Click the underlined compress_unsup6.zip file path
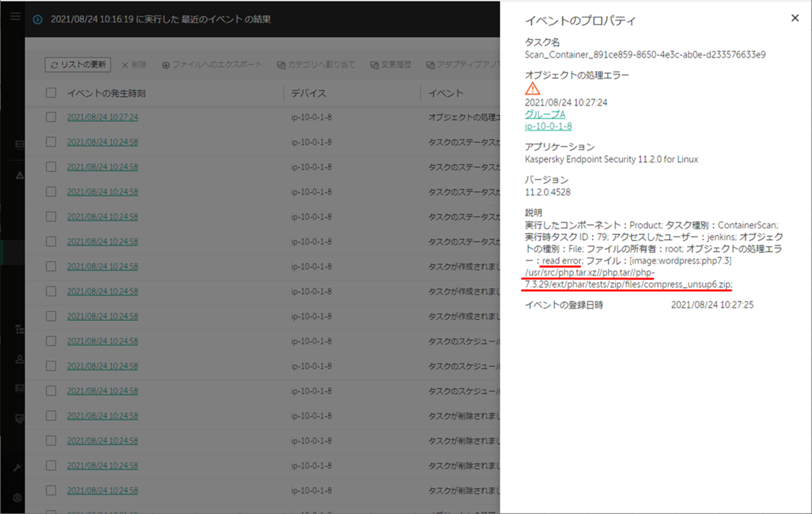This screenshot has height=514, width=812. tap(629, 279)
